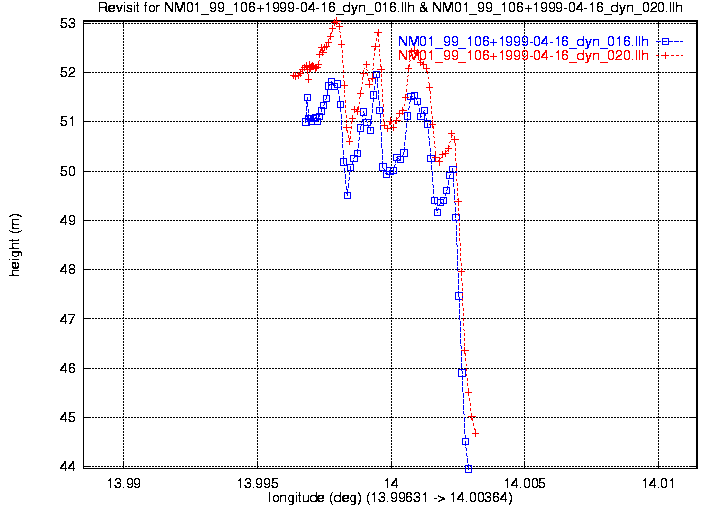Select the 53 y-axis tick label
The width and height of the screenshot is (721, 505).
coord(68,23)
